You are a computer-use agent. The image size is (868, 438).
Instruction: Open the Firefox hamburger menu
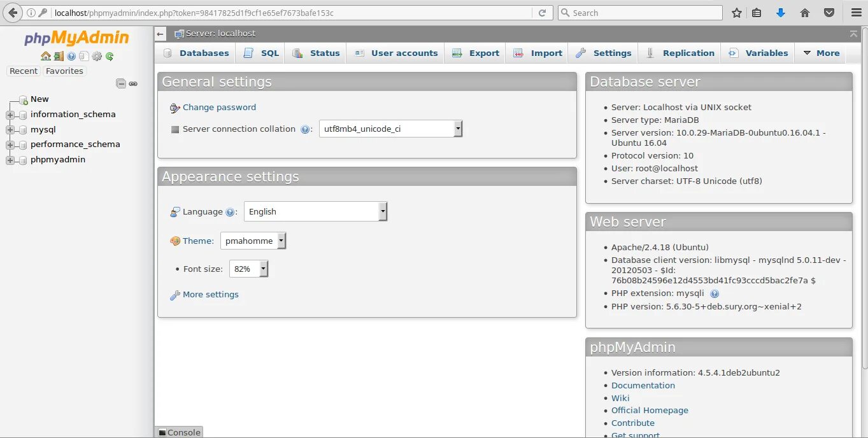856,13
